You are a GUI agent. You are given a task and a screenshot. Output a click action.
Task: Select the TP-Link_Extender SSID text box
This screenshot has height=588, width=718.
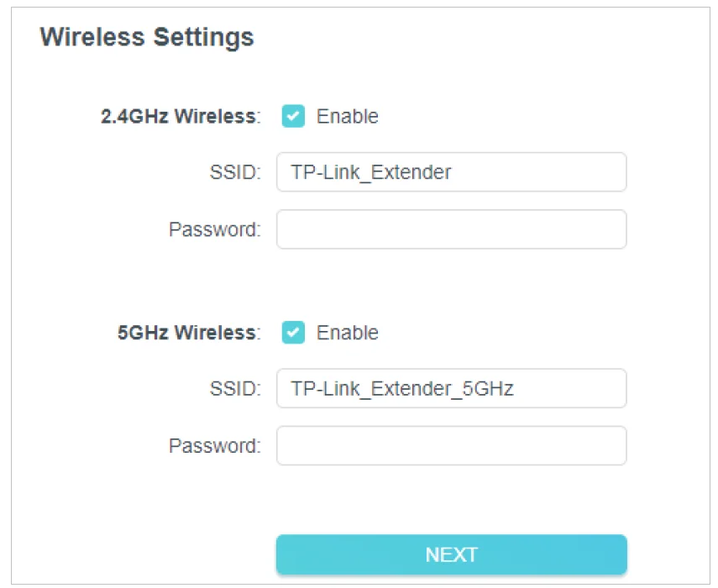tap(450, 172)
